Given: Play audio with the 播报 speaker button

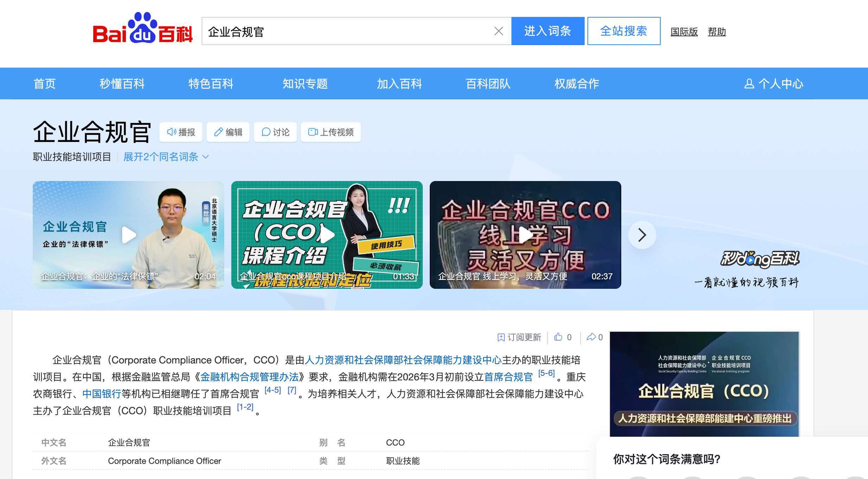Looking at the screenshot, I should (x=181, y=132).
